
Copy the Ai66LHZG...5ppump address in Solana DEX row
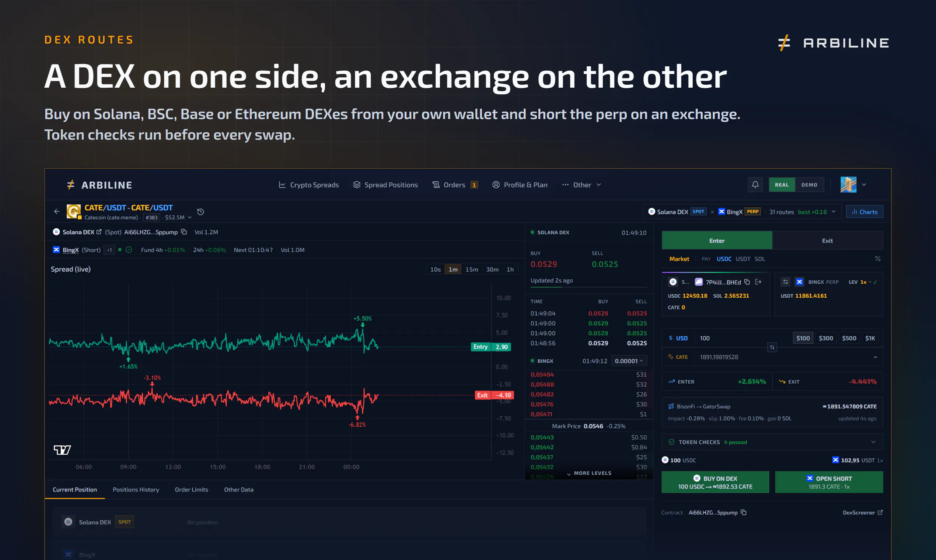click(x=184, y=232)
